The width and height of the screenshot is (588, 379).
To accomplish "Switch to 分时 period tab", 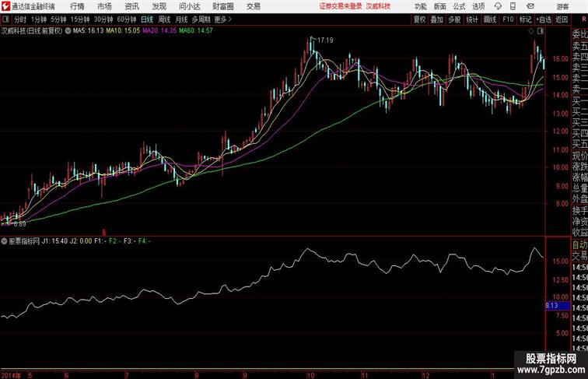I will point(20,19).
